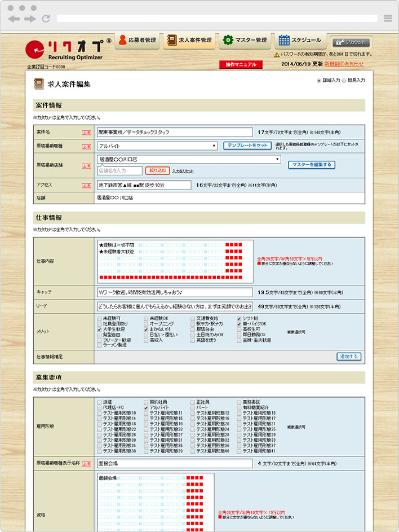Check 業務委託 checkbox

click(239, 402)
